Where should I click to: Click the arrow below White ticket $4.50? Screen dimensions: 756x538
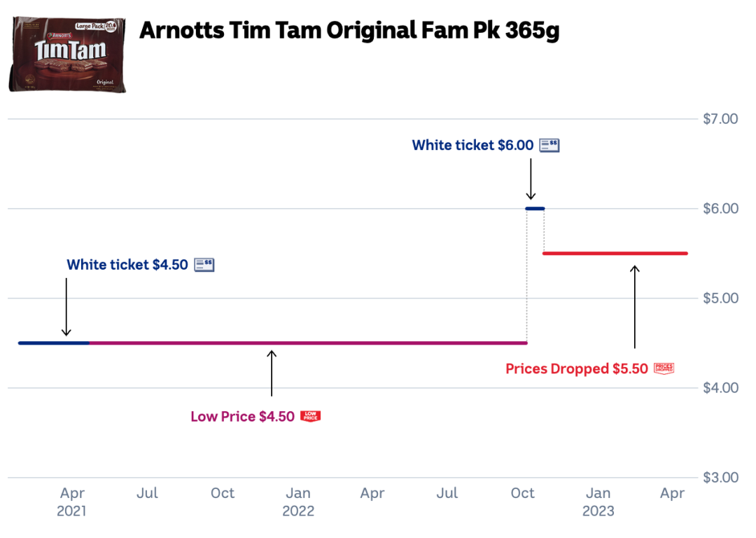point(66,307)
